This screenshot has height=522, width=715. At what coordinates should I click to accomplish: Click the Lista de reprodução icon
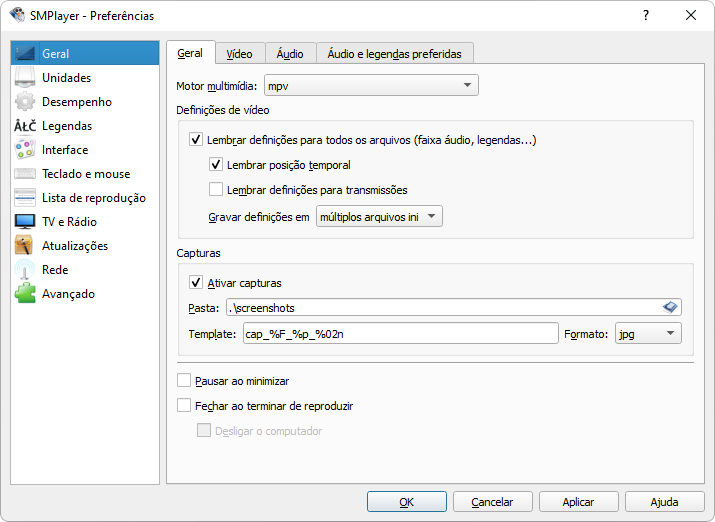(25, 197)
